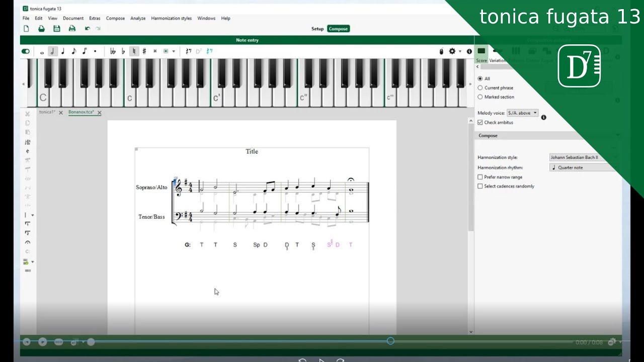Undo the last action

[x=87, y=29]
